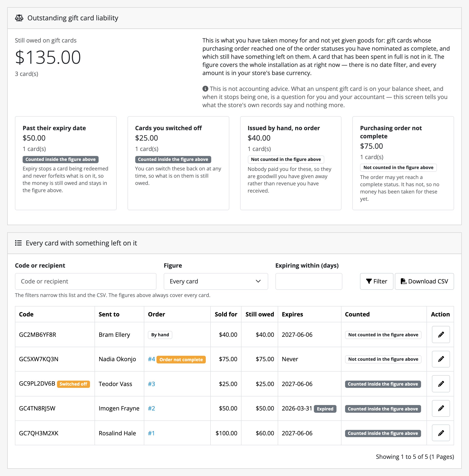Open order #2 link for Imogen Frayne

point(151,408)
